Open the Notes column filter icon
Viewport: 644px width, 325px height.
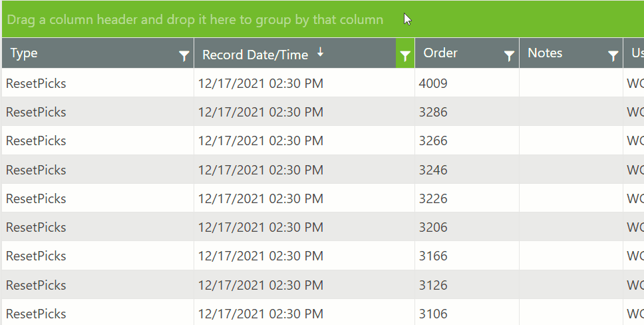[613, 57]
